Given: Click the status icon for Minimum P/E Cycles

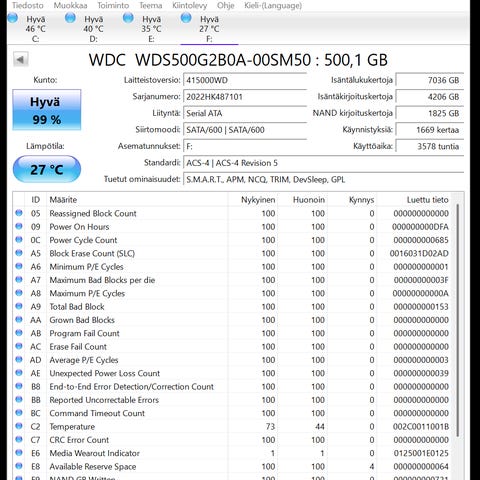Looking at the screenshot, I should coord(19,266).
